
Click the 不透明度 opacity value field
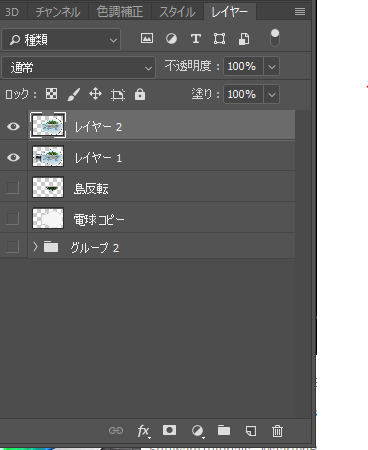coord(243,66)
